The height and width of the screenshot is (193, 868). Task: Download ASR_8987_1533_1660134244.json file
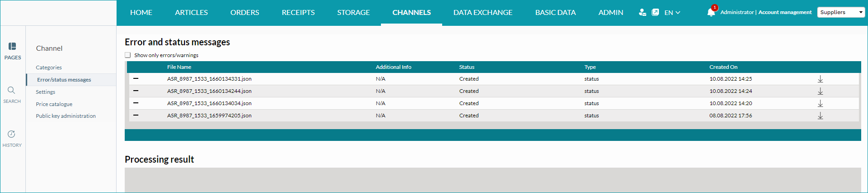click(820, 91)
